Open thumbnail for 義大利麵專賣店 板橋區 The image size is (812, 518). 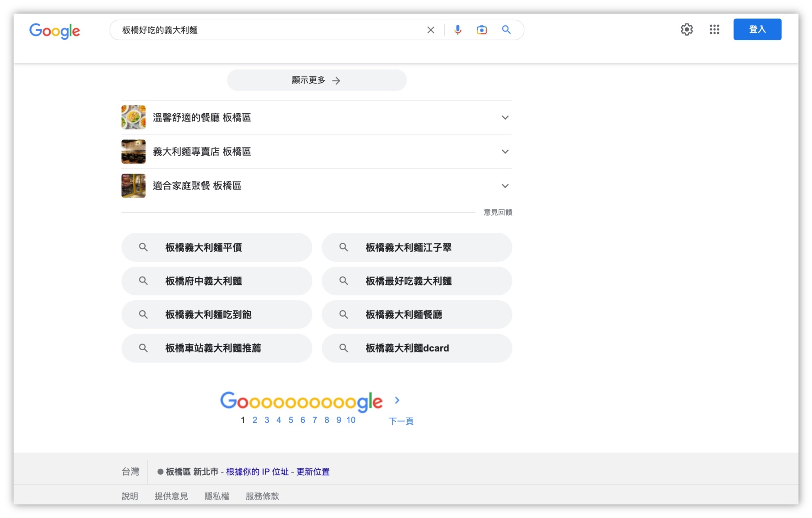[x=134, y=152]
